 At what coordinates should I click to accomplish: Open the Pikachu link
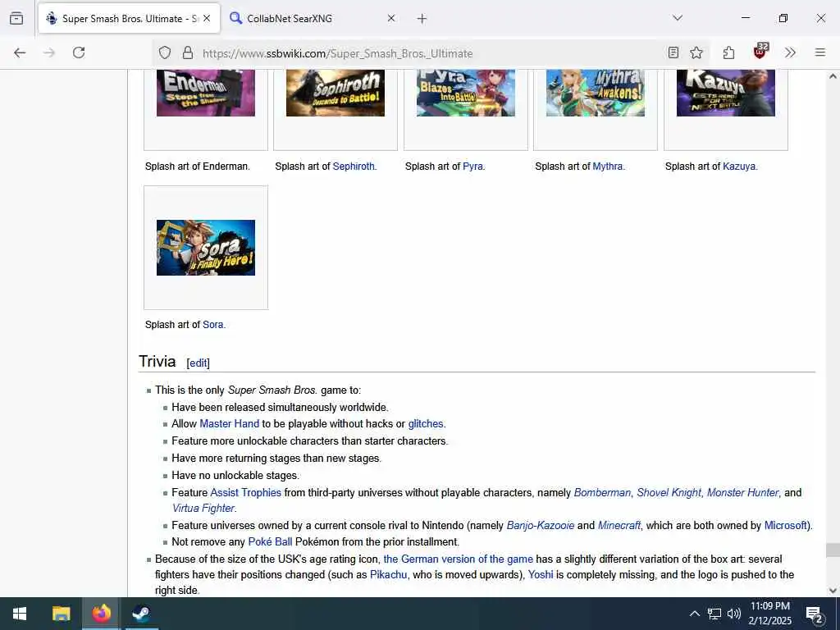[x=388, y=575]
